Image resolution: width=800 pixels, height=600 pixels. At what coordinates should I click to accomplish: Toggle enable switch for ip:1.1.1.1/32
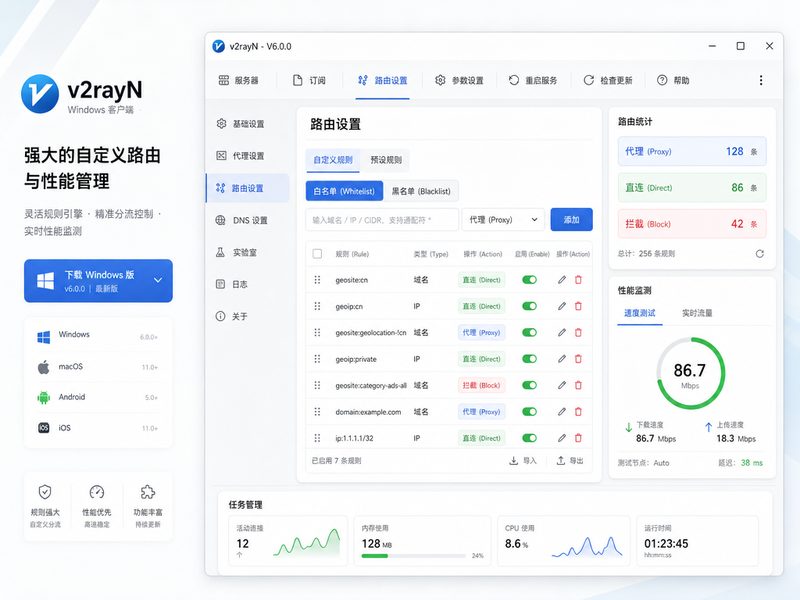click(530, 438)
